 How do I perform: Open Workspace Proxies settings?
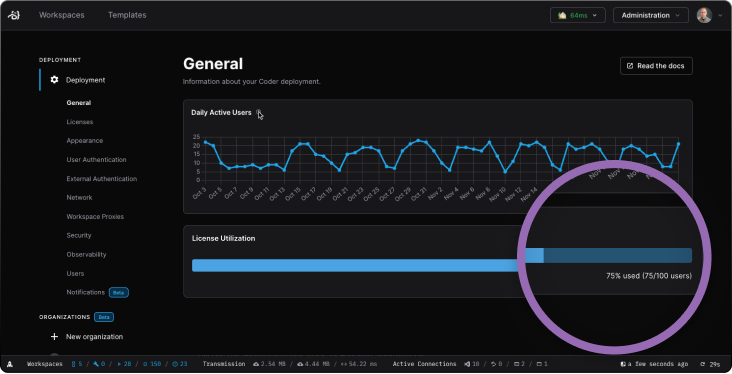[x=95, y=217]
